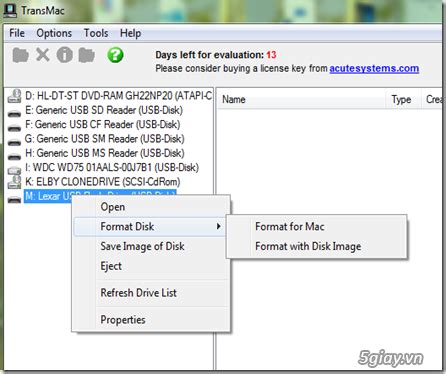Click the hard disk icon for I: WDC
446x374 pixels.
pyautogui.click(x=14, y=170)
